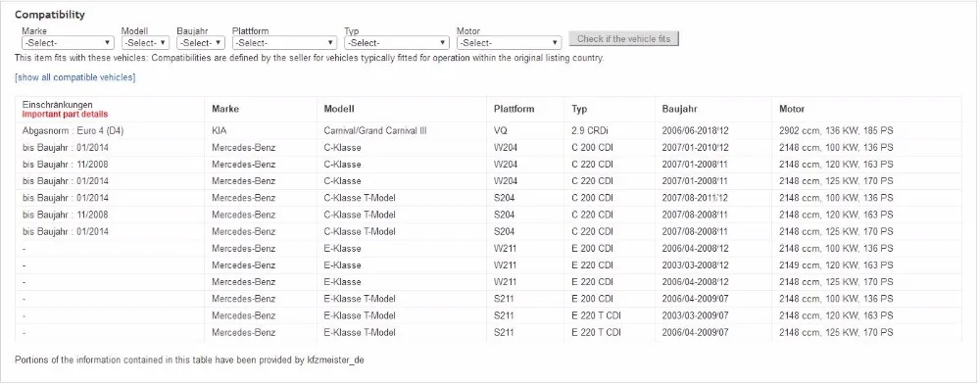Expand the Typ select dropdown
This screenshot has height=384, width=980.
[397, 43]
